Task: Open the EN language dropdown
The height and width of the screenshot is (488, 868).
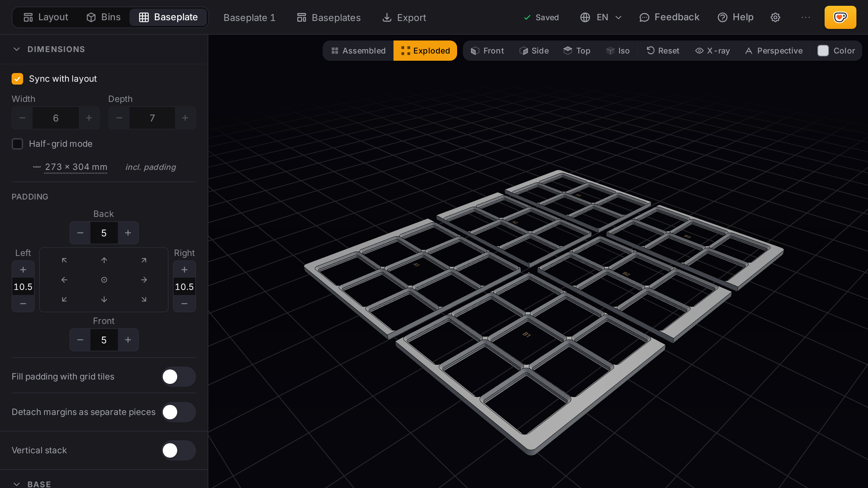Action: pos(601,17)
